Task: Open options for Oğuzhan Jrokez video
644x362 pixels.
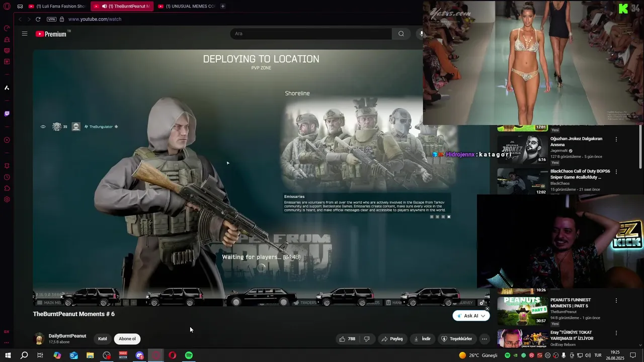Action: 616,139
